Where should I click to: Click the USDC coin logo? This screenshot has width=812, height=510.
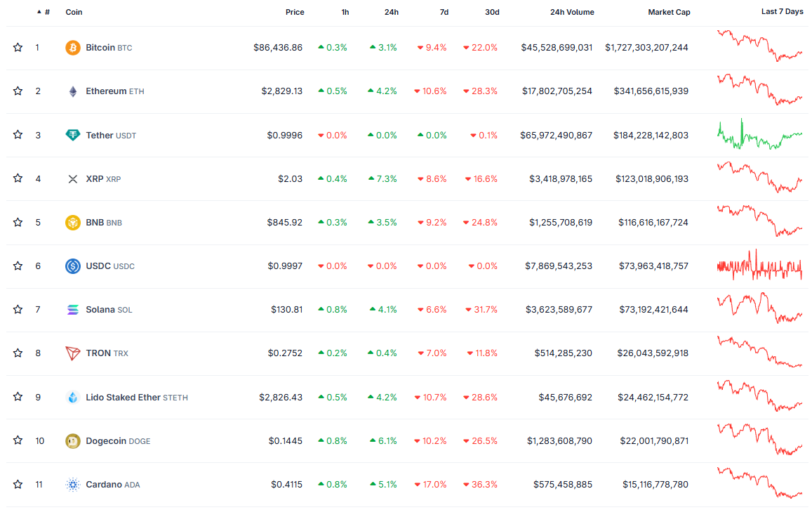click(72, 266)
